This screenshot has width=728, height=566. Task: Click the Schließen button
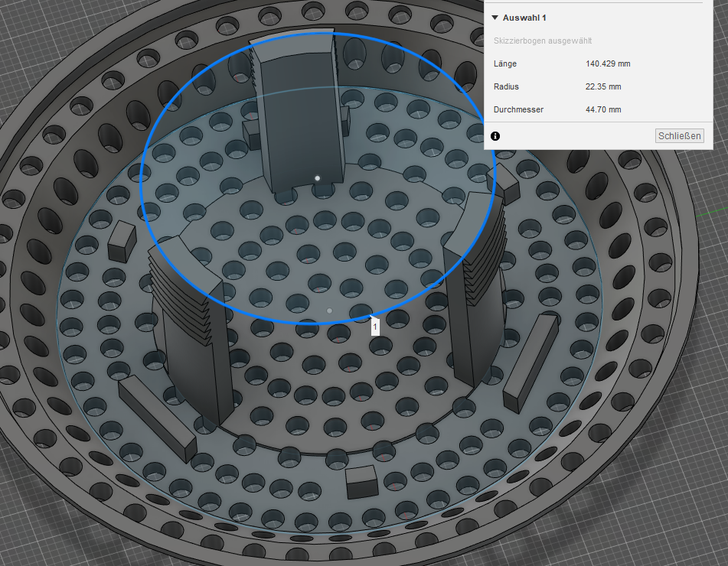click(679, 136)
